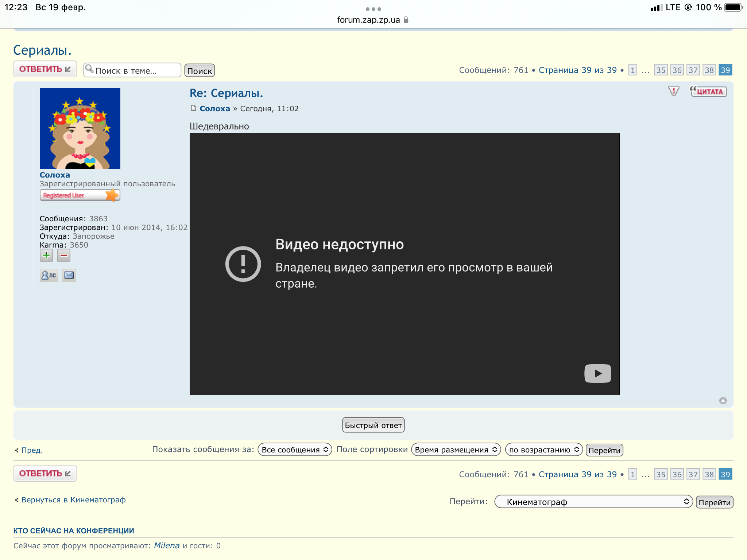Subtract karma with red minus icon
This screenshot has height=560, width=747.
coord(64,256)
